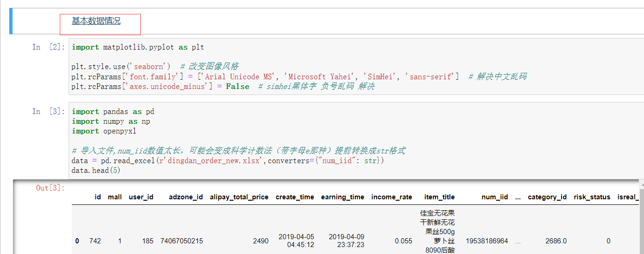Click the category_id value 2686.0
This screenshot has width=644, height=254.
coord(556,241)
